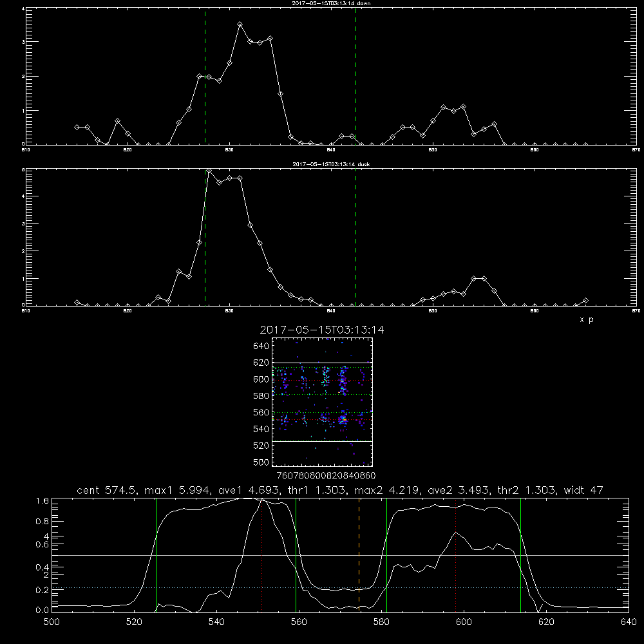This screenshot has height=644, width=644.
Task: Click the lower white horizontal line in the color image
Action: pos(322,441)
